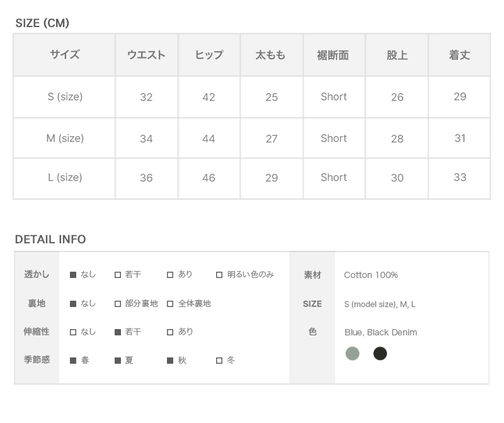Enable the 冬 season checkbox
Image resolution: width=504 pixels, height=423 pixels.
(219, 361)
